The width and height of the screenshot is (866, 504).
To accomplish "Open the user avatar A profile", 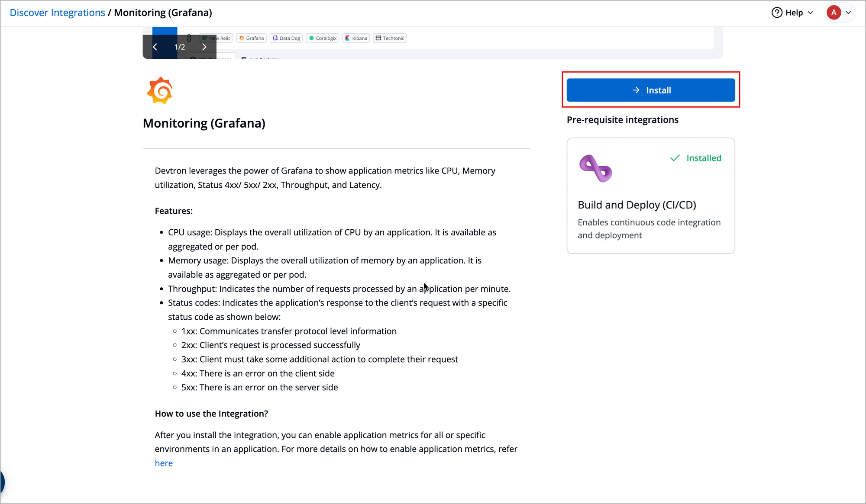I will click(834, 13).
